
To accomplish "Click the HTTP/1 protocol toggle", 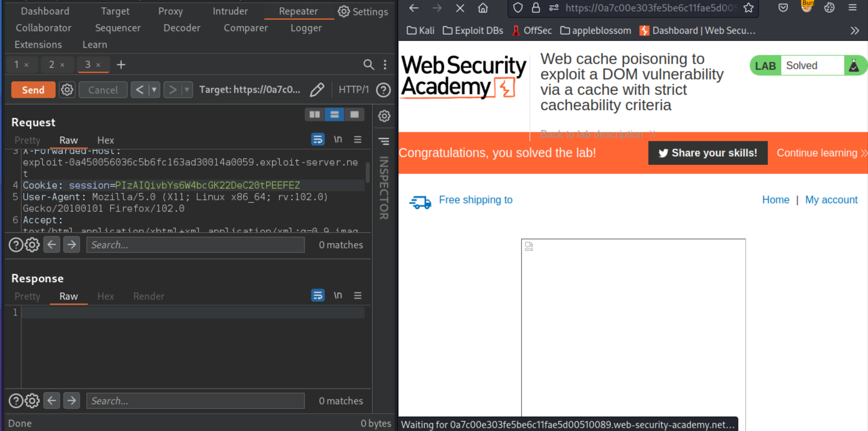I will click(353, 90).
